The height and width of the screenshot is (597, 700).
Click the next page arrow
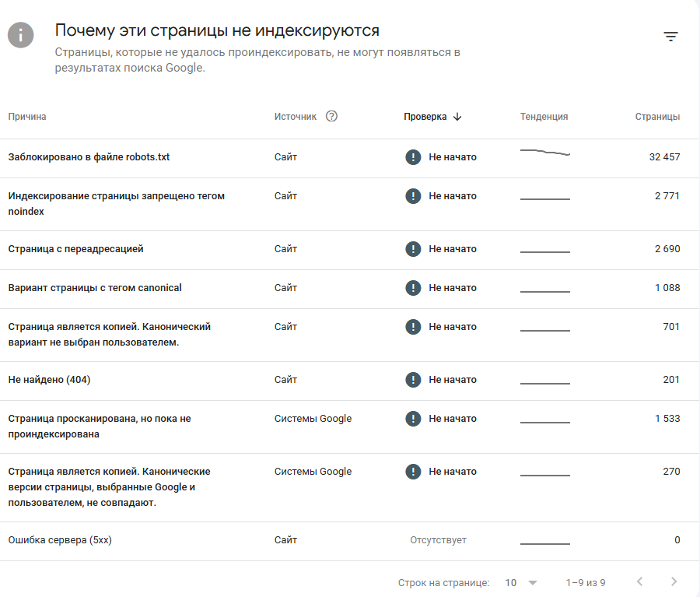pos(674,581)
